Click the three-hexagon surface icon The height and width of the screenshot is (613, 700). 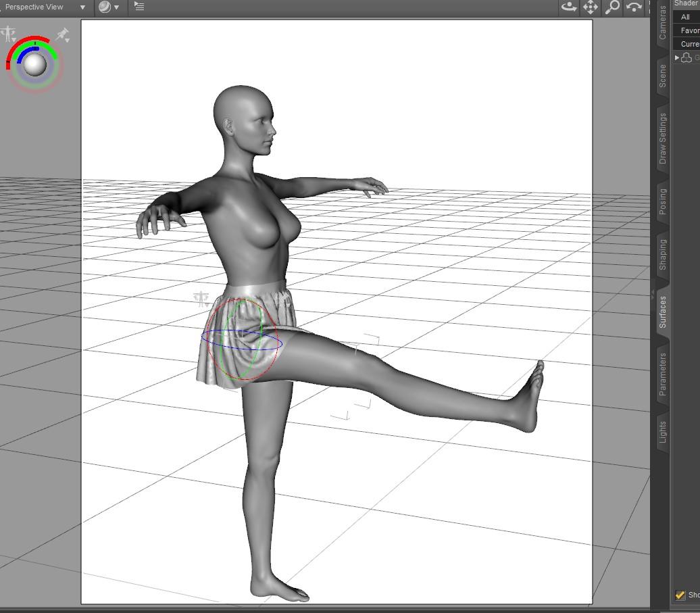point(686,57)
